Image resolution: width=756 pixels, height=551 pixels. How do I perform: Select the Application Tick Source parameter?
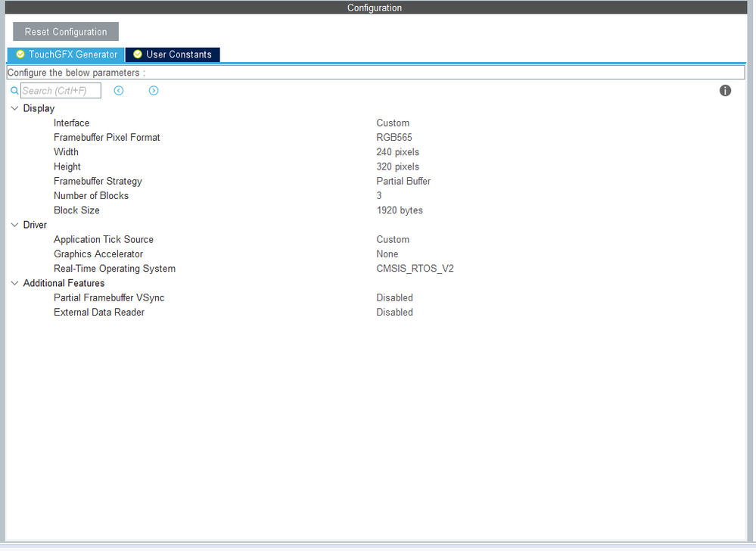tap(104, 240)
